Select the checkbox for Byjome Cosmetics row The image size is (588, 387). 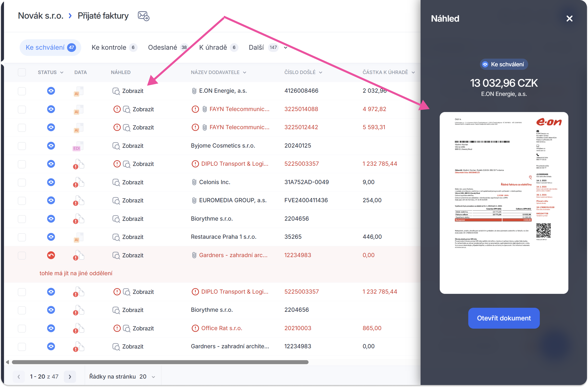pos(22,146)
